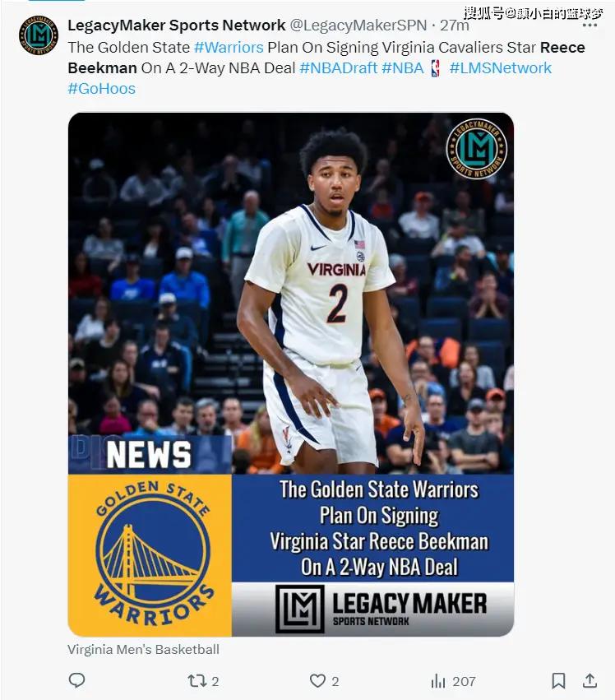Click the Legacy Maker badge in image corner
615x700 pixels.
click(x=476, y=149)
